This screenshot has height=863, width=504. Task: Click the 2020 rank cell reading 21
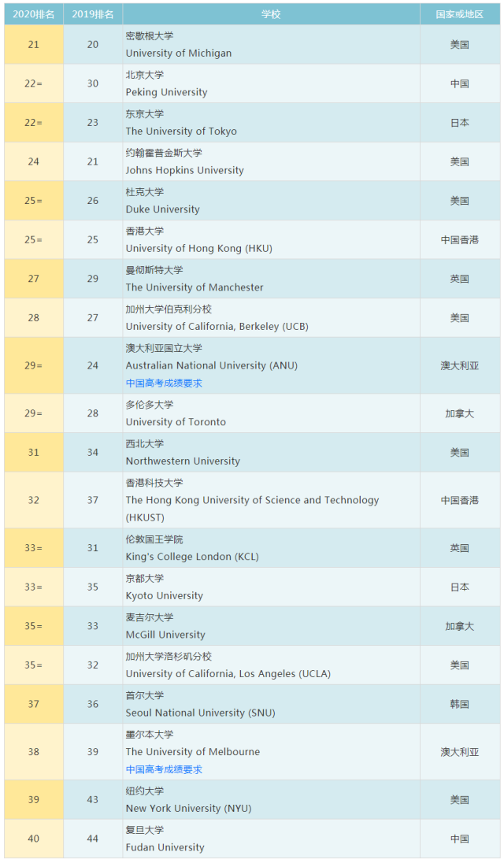(34, 45)
